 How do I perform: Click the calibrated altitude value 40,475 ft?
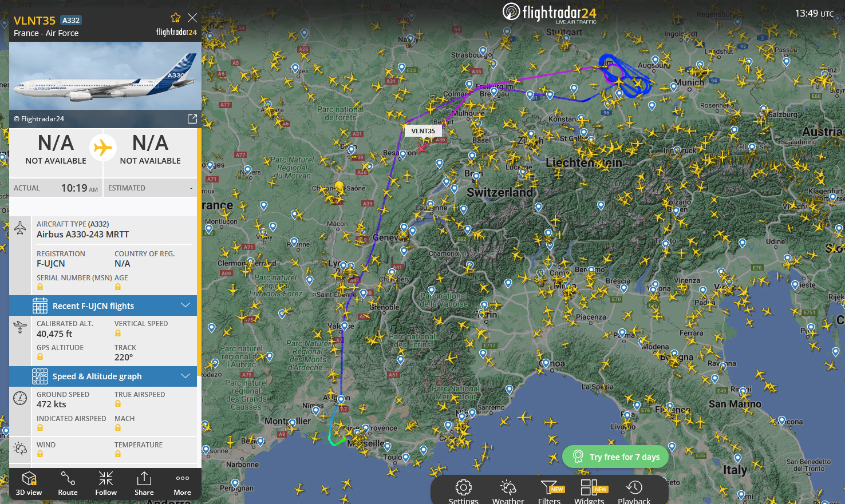pos(54,334)
